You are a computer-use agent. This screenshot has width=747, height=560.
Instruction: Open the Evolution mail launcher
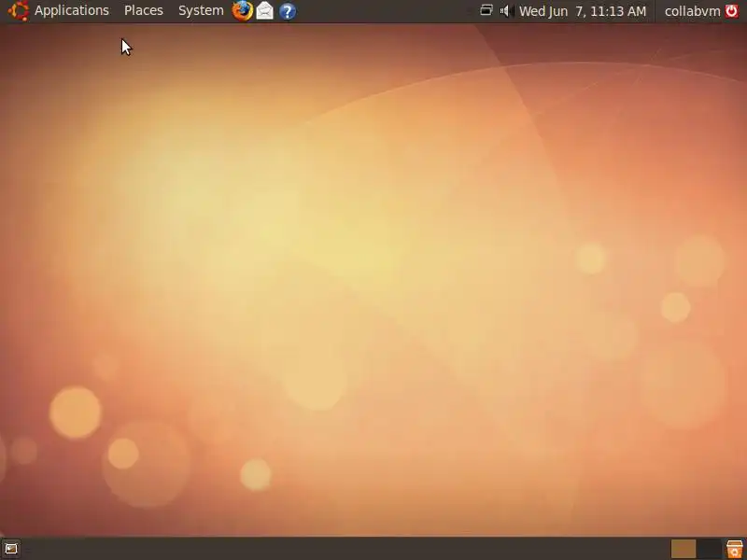click(x=265, y=10)
